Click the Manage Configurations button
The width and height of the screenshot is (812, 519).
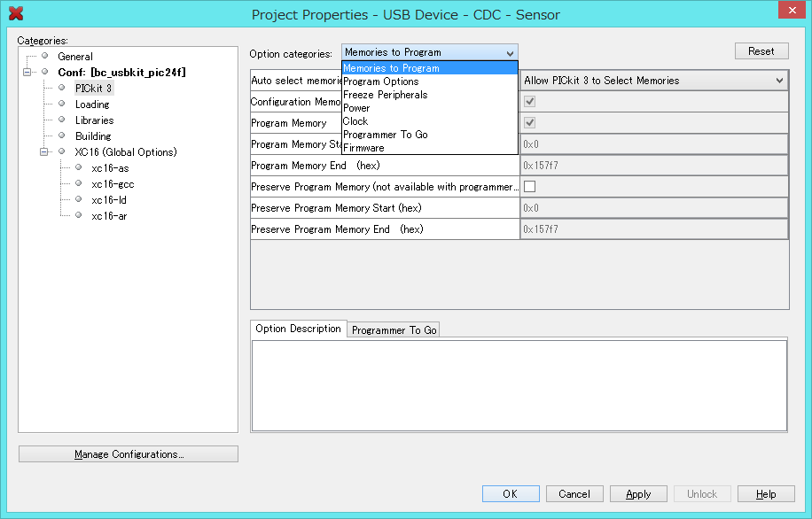point(129,454)
